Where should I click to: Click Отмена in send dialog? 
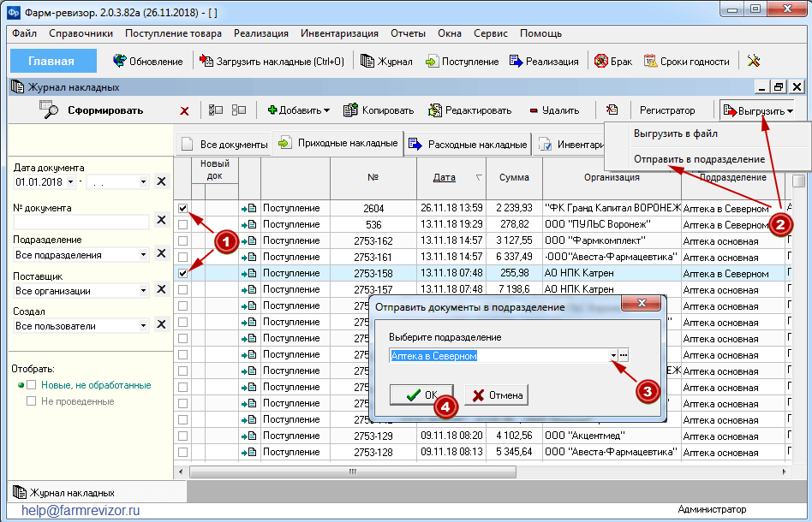(x=496, y=394)
